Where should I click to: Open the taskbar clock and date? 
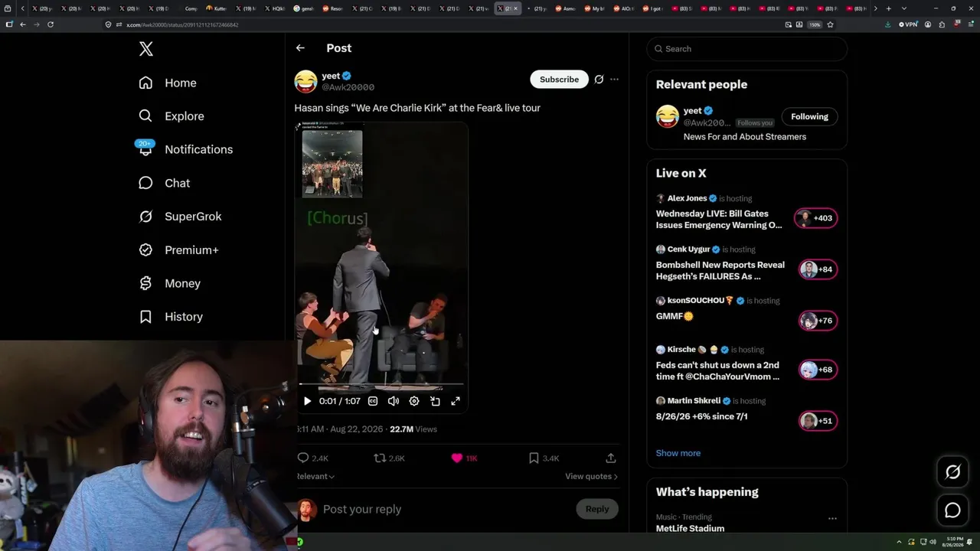coord(953,542)
